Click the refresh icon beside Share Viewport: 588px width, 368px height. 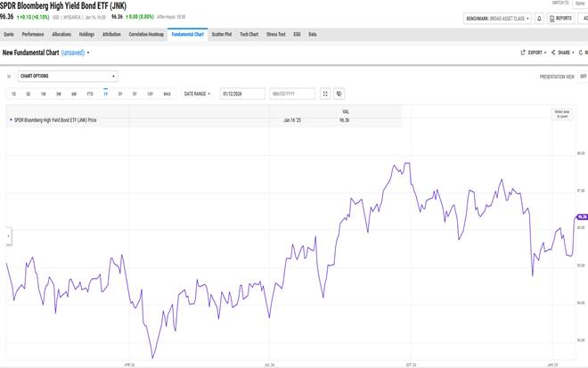tap(581, 53)
